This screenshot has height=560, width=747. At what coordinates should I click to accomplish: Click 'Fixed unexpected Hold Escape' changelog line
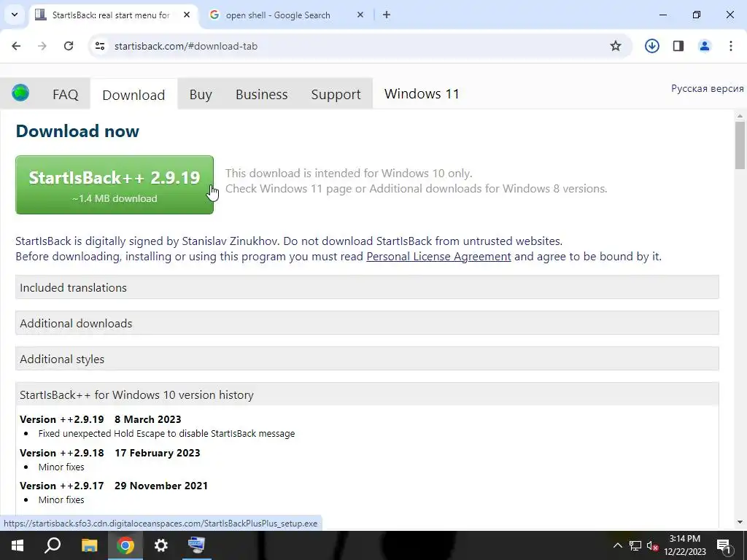click(x=166, y=434)
